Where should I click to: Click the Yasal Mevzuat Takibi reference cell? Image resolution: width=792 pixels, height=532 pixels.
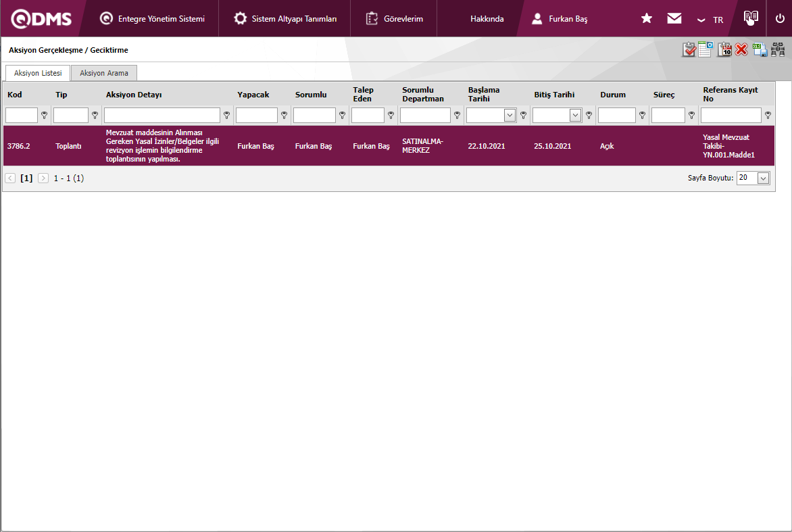[x=728, y=146]
